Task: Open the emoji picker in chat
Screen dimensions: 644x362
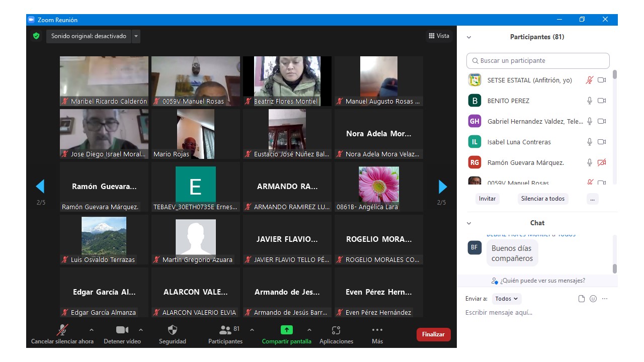Action: (593, 299)
